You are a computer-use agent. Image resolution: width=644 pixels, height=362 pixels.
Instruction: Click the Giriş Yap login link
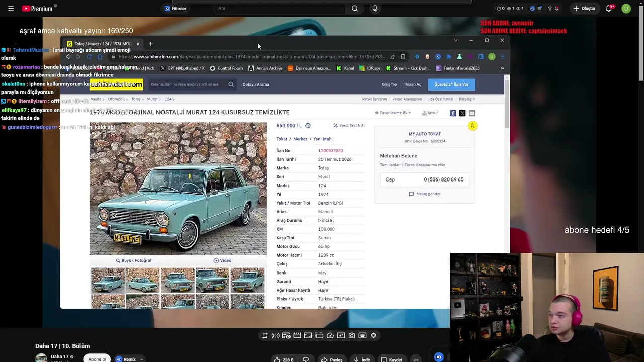389,84
